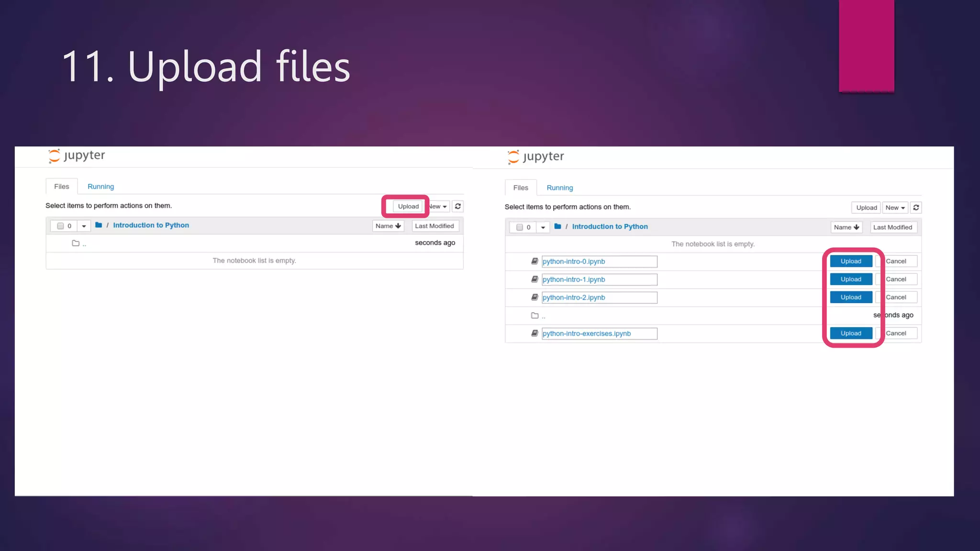
Task: Toggle the select-all checkbox in the left screenshot
Action: 60,226
